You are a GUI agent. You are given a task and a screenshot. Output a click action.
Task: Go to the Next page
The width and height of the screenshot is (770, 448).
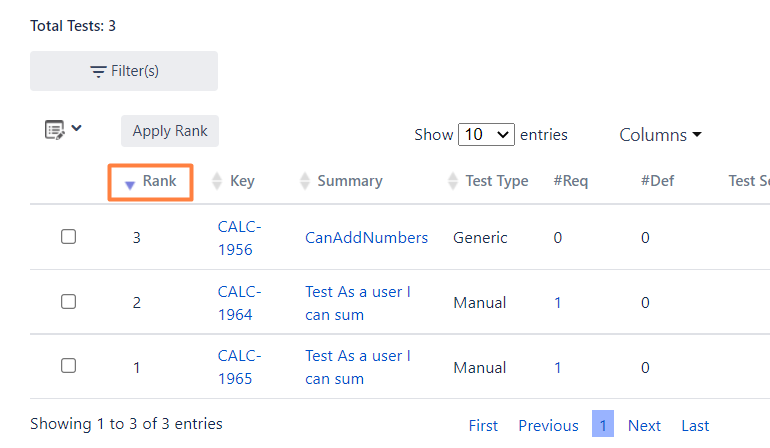click(x=644, y=425)
